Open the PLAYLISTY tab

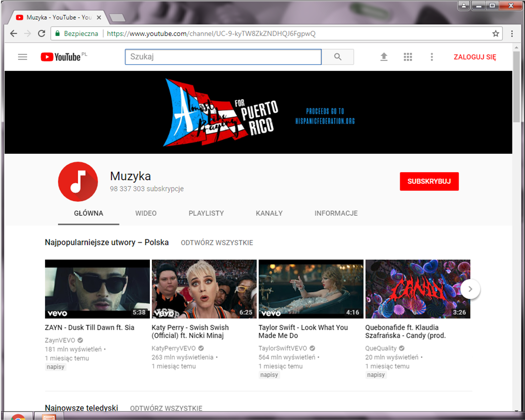point(206,213)
